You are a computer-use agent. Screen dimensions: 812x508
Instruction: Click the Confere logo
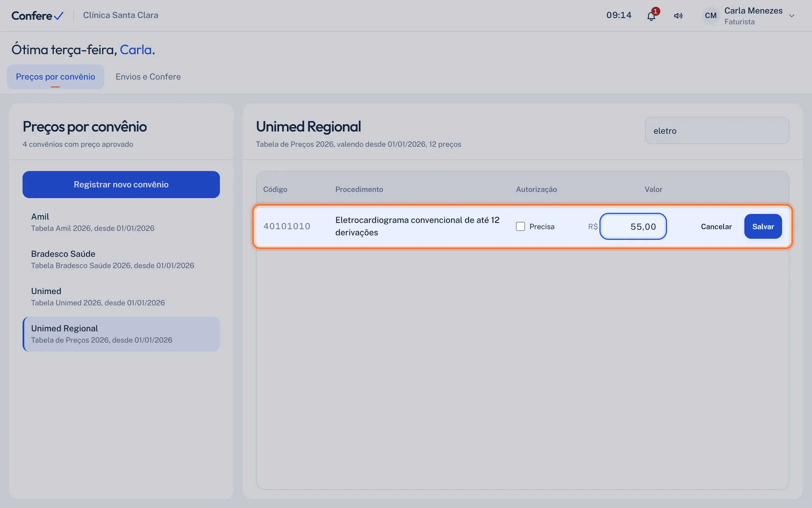(37, 16)
